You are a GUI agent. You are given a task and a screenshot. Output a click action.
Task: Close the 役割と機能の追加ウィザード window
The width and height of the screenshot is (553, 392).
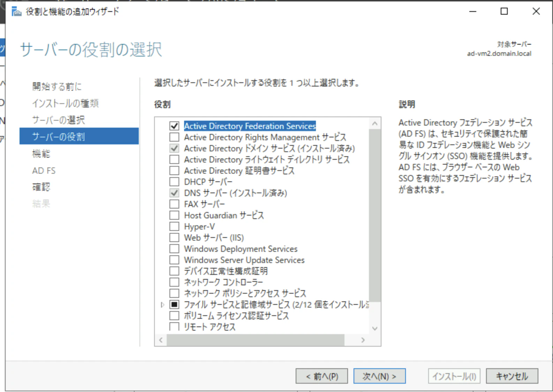point(536,12)
